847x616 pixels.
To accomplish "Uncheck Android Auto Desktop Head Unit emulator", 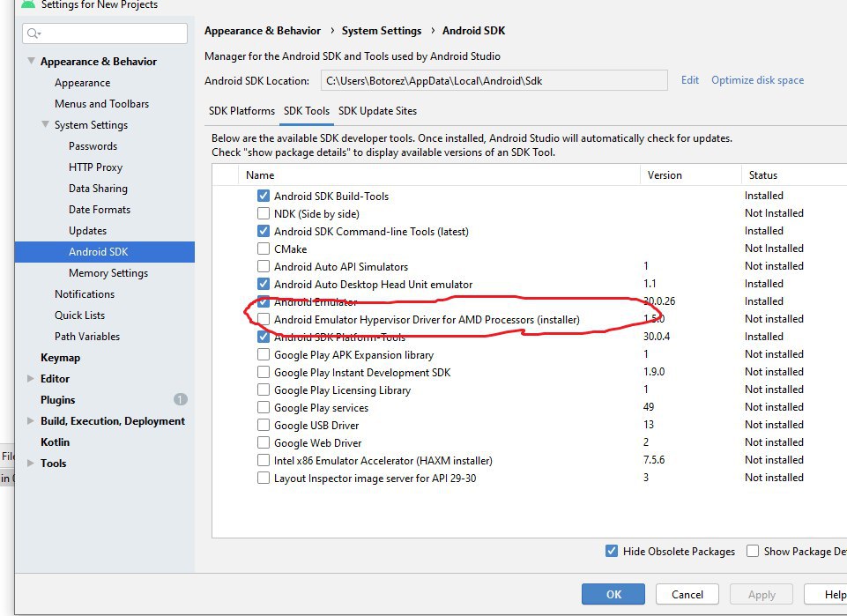I will [263, 284].
